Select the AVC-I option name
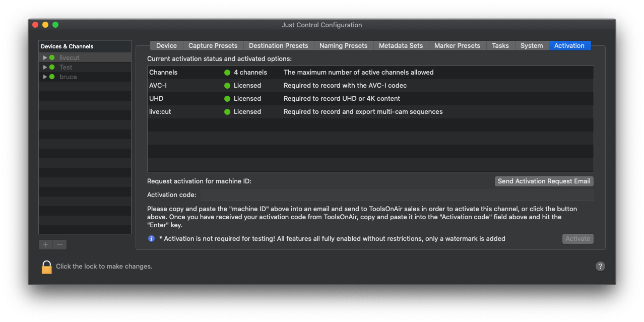644x322 pixels. (158, 85)
